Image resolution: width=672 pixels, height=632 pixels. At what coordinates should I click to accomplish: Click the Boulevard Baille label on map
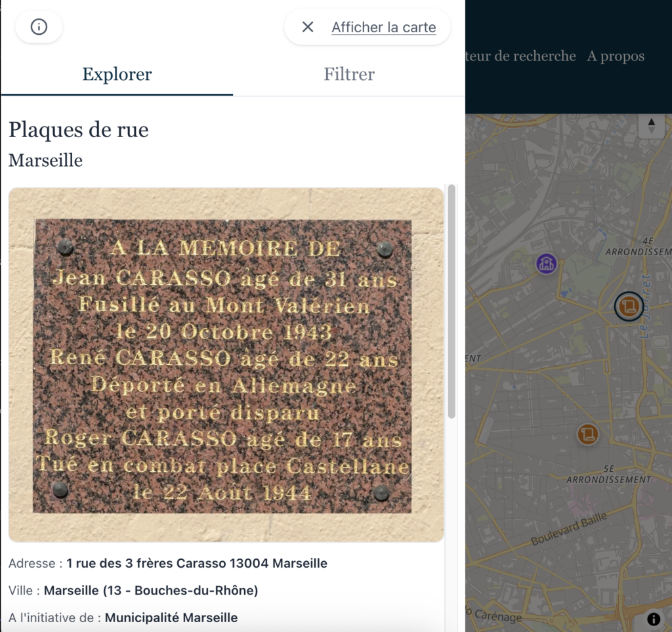pyautogui.click(x=569, y=529)
